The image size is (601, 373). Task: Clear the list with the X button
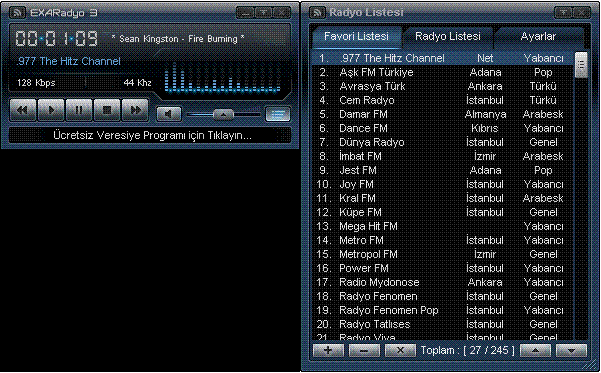(x=400, y=350)
